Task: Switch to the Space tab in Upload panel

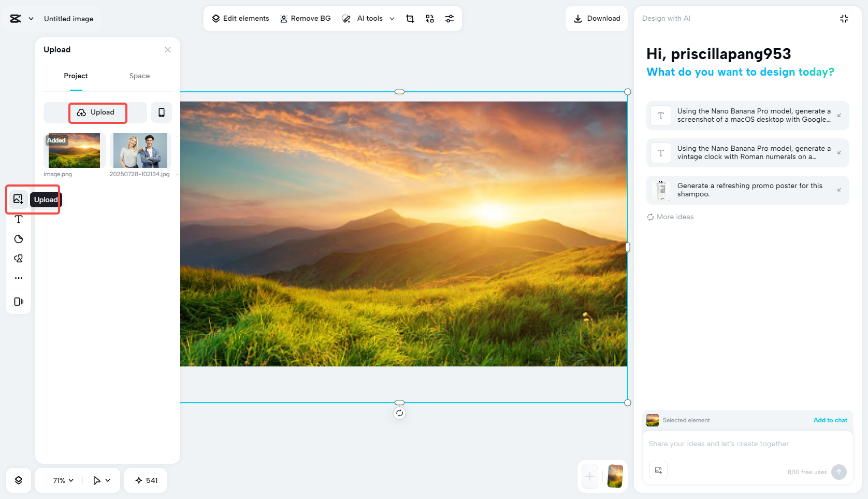Action: point(139,76)
